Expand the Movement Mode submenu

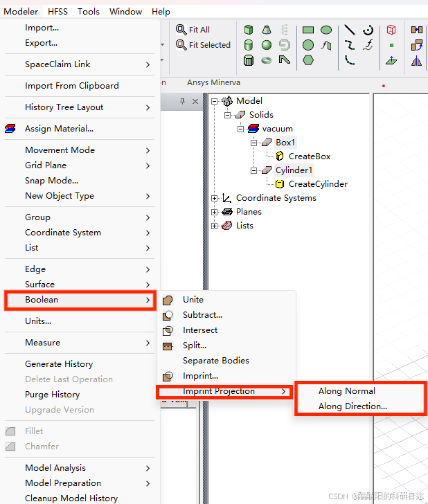(x=80, y=150)
